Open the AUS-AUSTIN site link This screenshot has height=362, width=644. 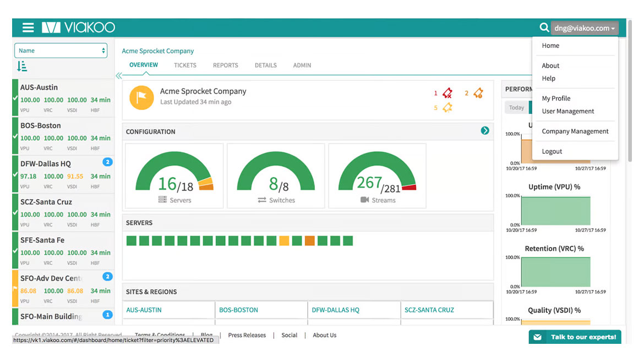pos(144,310)
